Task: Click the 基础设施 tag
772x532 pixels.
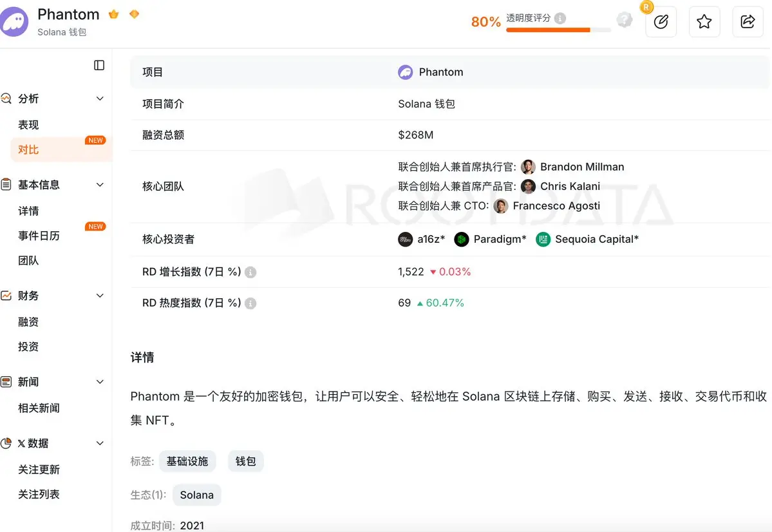Action: click(187, 462)
